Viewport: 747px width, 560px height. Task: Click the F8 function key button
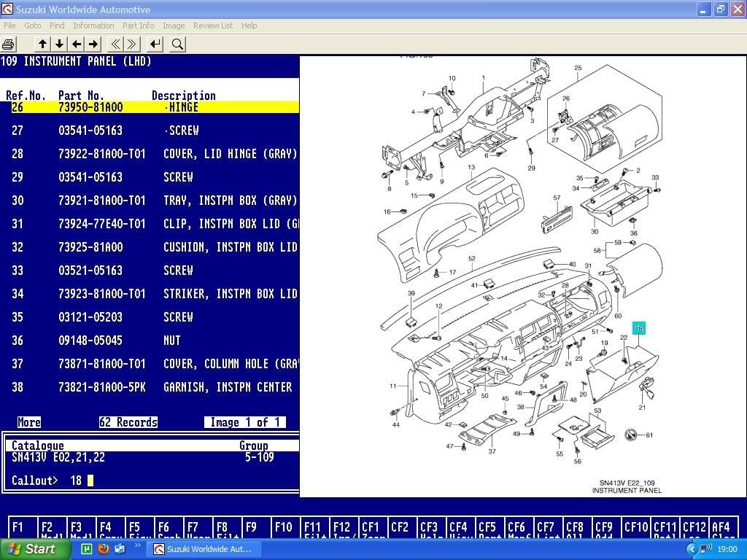(227, 528)
